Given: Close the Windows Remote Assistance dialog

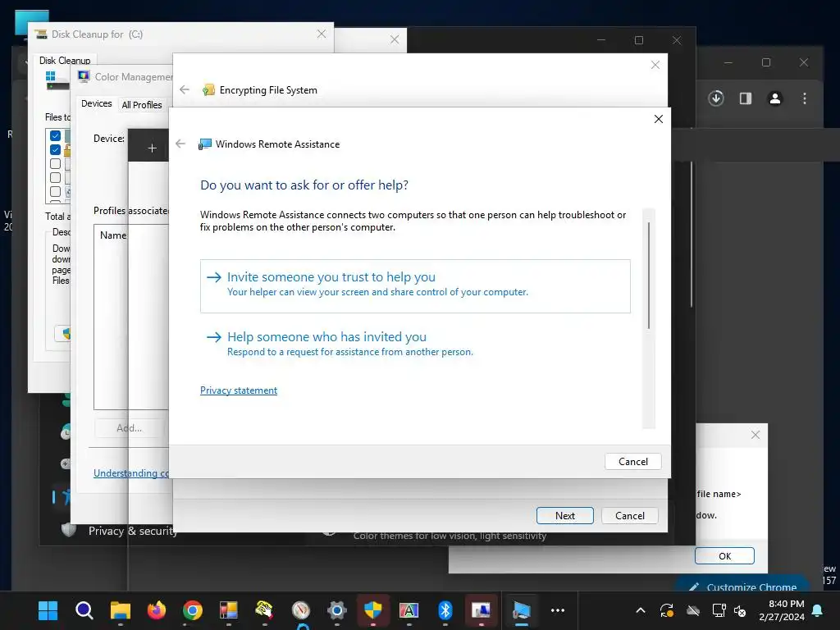Looking at the screenshot, I should coord(659,119).
